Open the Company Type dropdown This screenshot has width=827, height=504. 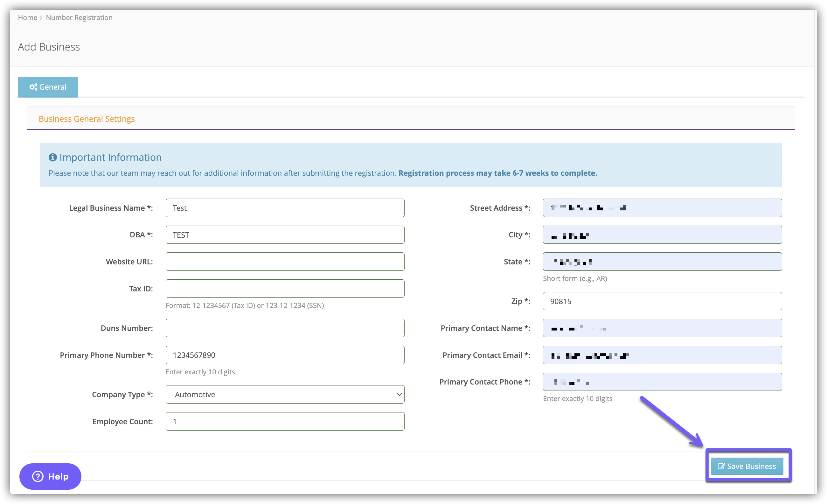point(285,394)
